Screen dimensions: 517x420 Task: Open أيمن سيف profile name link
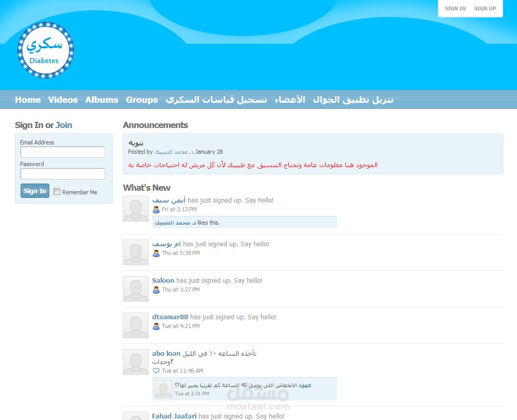(x=169, y=200)
